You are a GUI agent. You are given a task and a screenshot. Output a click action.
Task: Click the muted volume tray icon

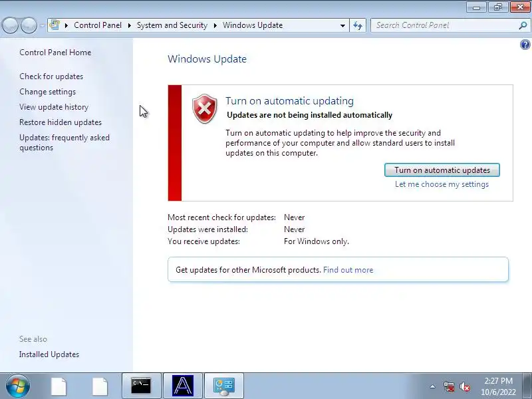(465, 386)
